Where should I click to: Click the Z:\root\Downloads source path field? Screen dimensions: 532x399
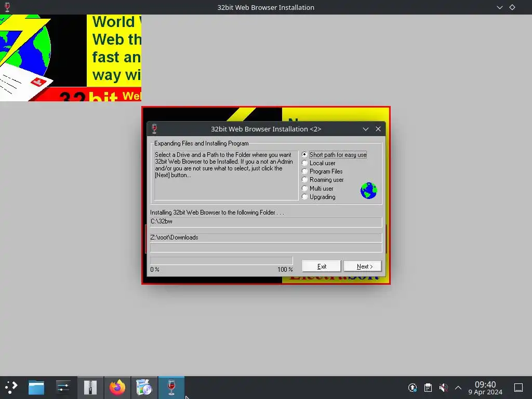click(x=266, y=237)
